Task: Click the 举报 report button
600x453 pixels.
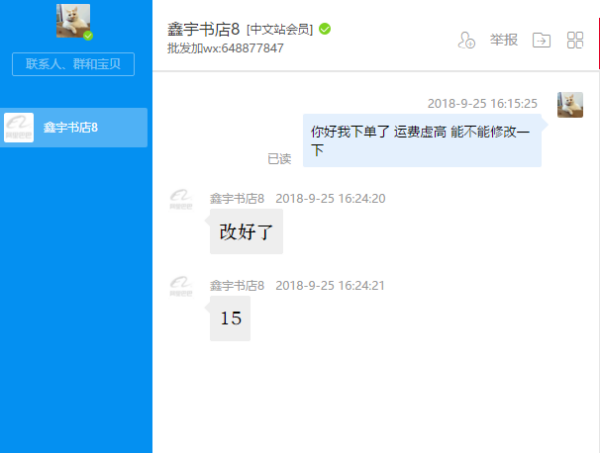Action: 504,40
